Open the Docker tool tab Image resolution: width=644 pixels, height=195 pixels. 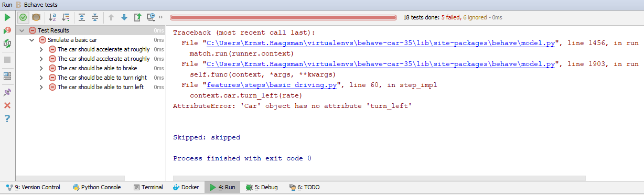point(186,187)
